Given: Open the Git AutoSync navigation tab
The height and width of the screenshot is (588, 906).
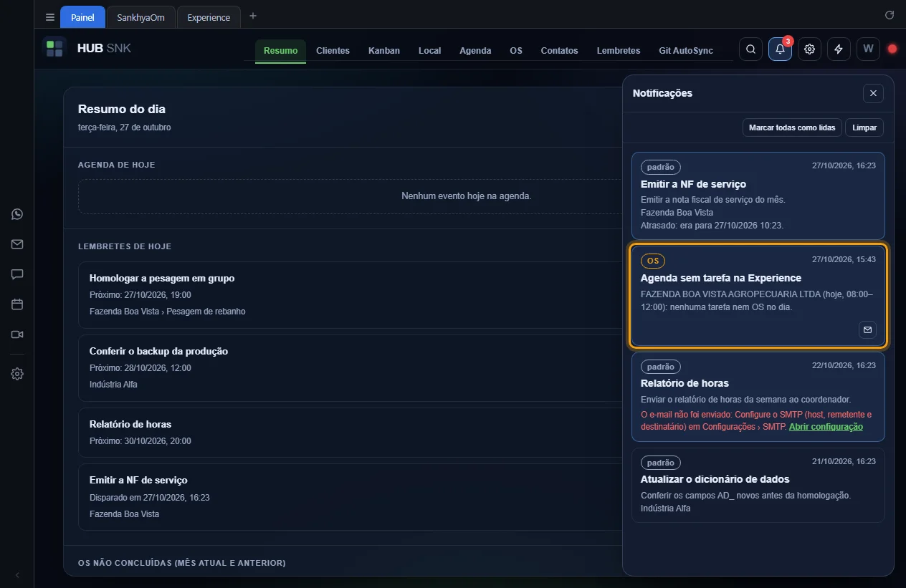Looking at the screenshot, I should pyautogui.click(x=686, y=51).
